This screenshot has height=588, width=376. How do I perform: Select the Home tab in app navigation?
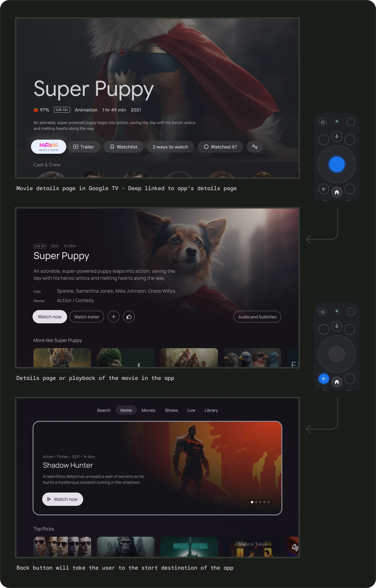(x=126, y=410)
